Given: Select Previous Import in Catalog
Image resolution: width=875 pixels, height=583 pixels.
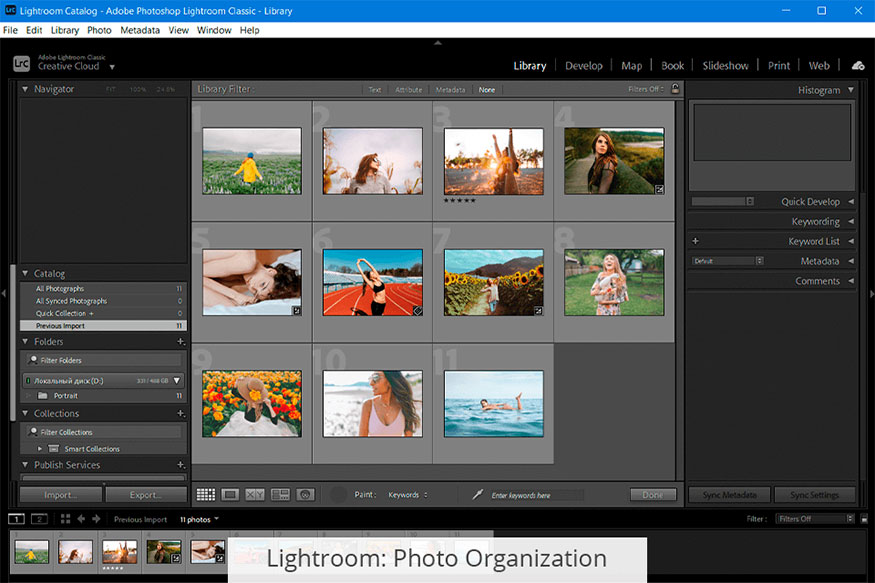Looking at the screenshot, I should (103, 325).
